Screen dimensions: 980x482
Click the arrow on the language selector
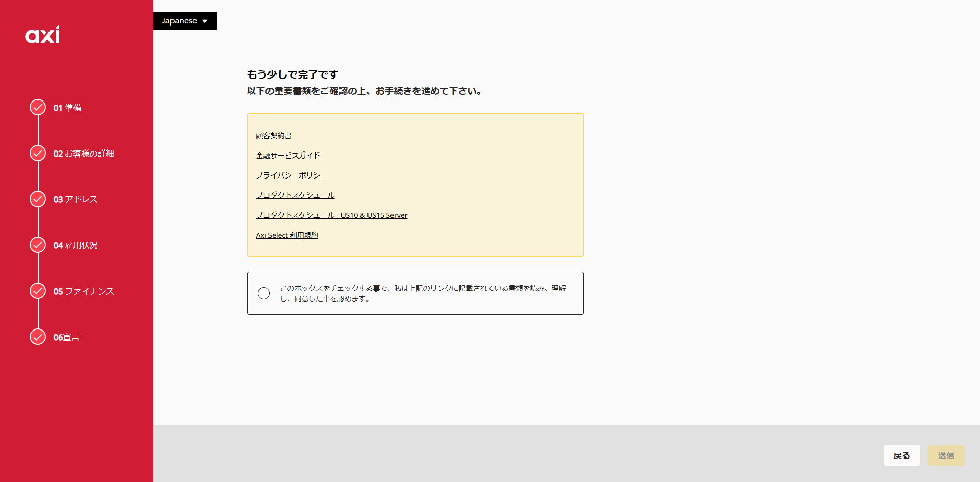[x=205, y=21]
